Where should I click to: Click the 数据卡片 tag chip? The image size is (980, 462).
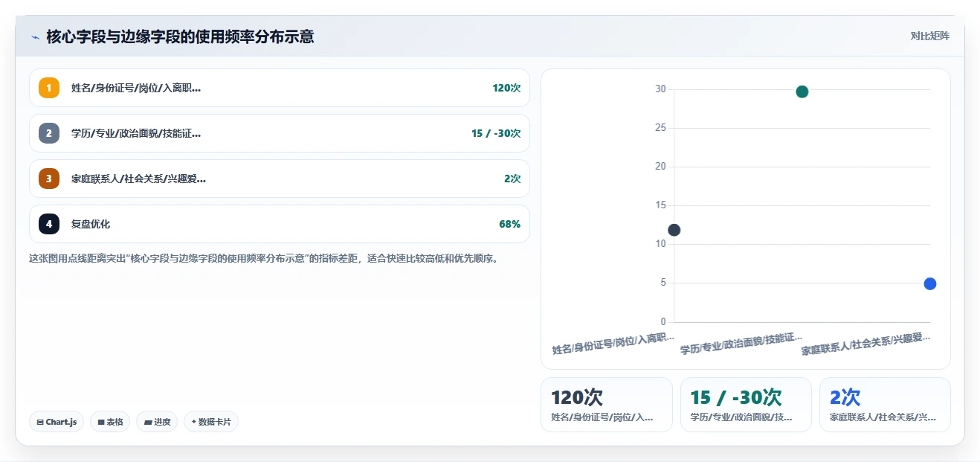(x=211, y=422)
